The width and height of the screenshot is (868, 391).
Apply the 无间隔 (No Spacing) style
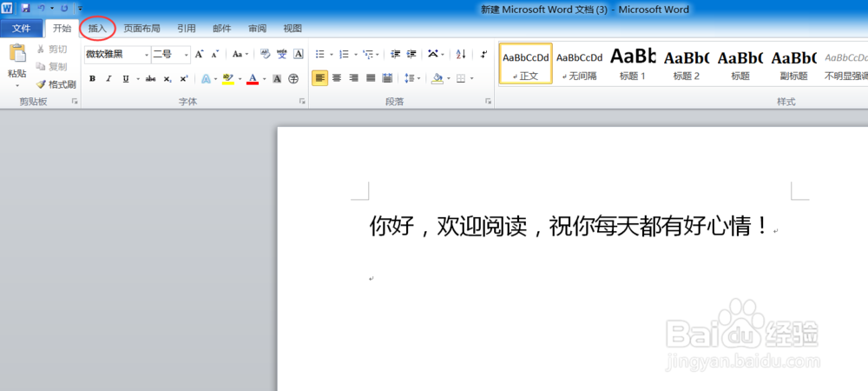579,63
